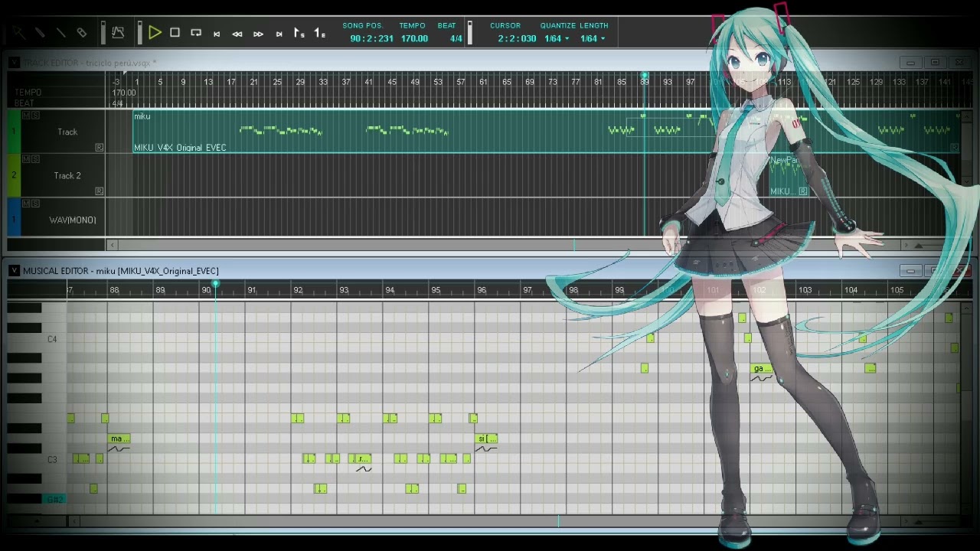Viewport: 980px width, 551px height.
Task: Select the pencil tool
Action: click(x=40, y=33)
